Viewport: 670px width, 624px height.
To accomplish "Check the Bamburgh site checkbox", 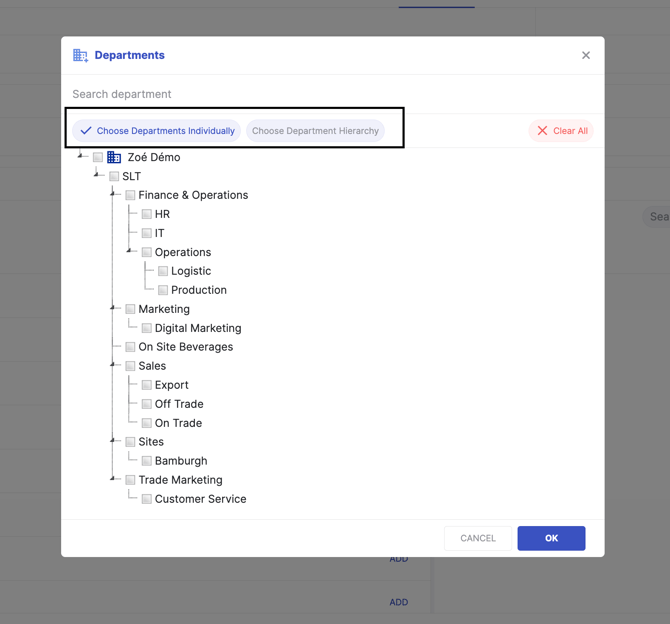I will coord(146,461).
